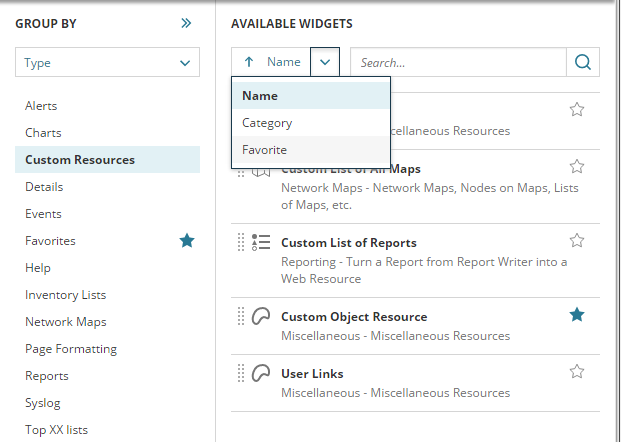
Task: Click drag handle of Custom List of Reports
Action: pyautogui.click(x=241, y=242)
